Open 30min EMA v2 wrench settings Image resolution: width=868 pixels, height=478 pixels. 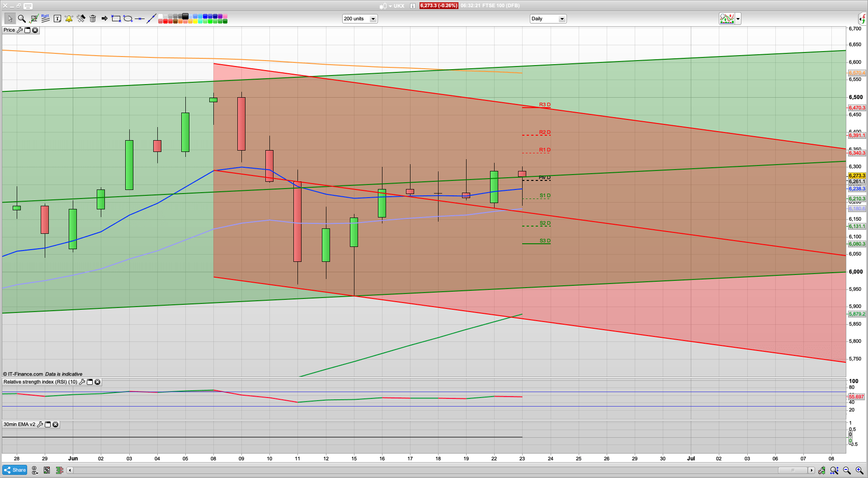click(x=40, y=424)
